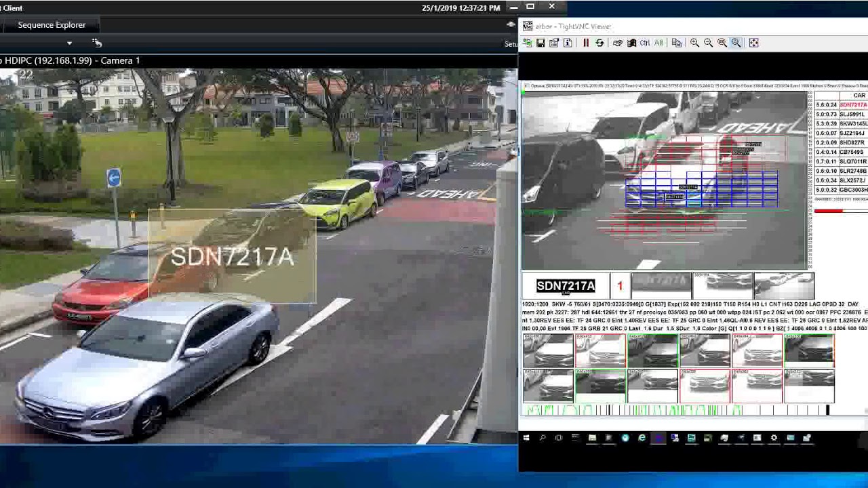This screenshot has width=868, height=488.
Task: Select plate row SJZ2164J in CAR list
Action: pos(842,134)
